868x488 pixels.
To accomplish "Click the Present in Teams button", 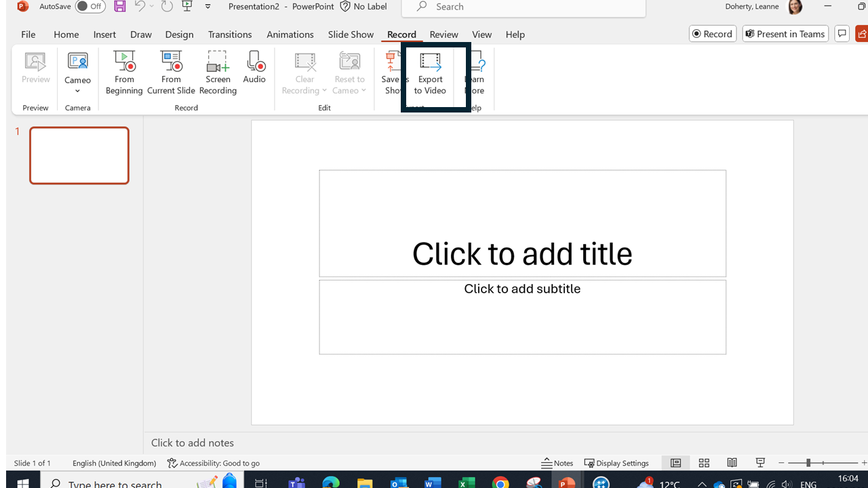I will coord(785,34).
